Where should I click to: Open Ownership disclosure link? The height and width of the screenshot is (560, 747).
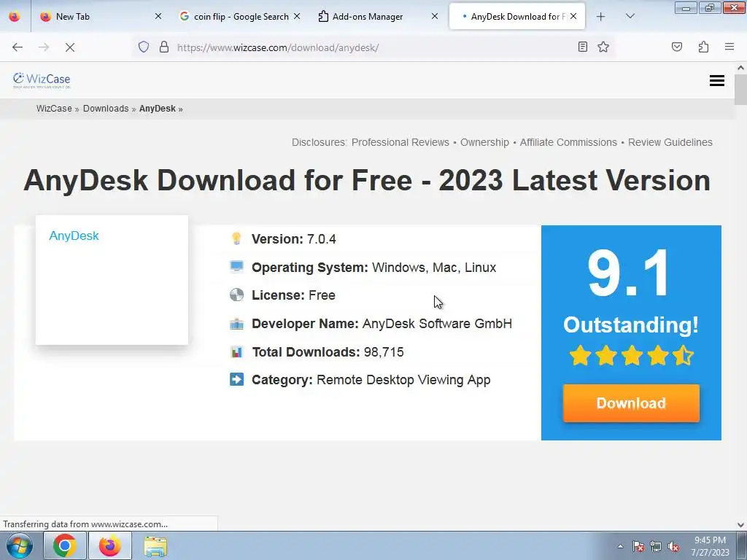tap(484, 142)
